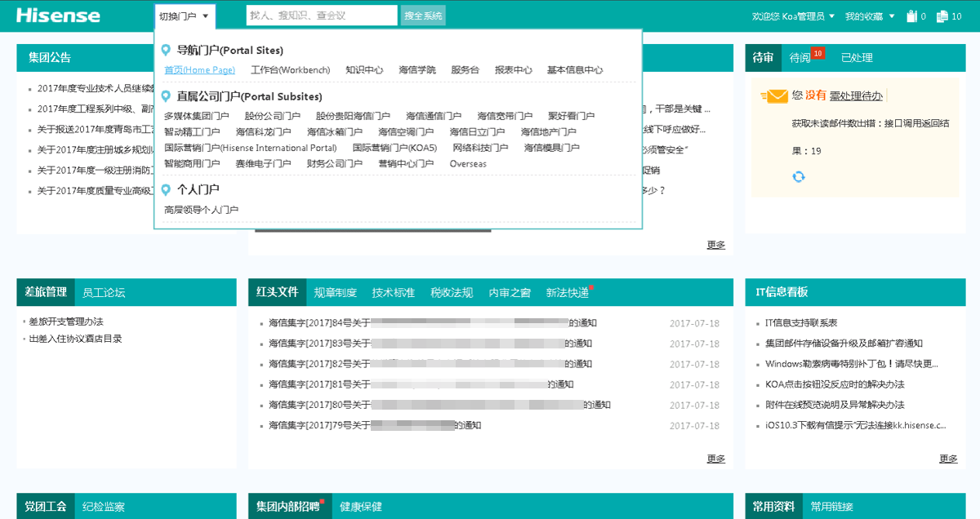This screenshot has width=980, height=519.
Task: Open 差旅开支管理办法 link
Action: tap(65, 322)
